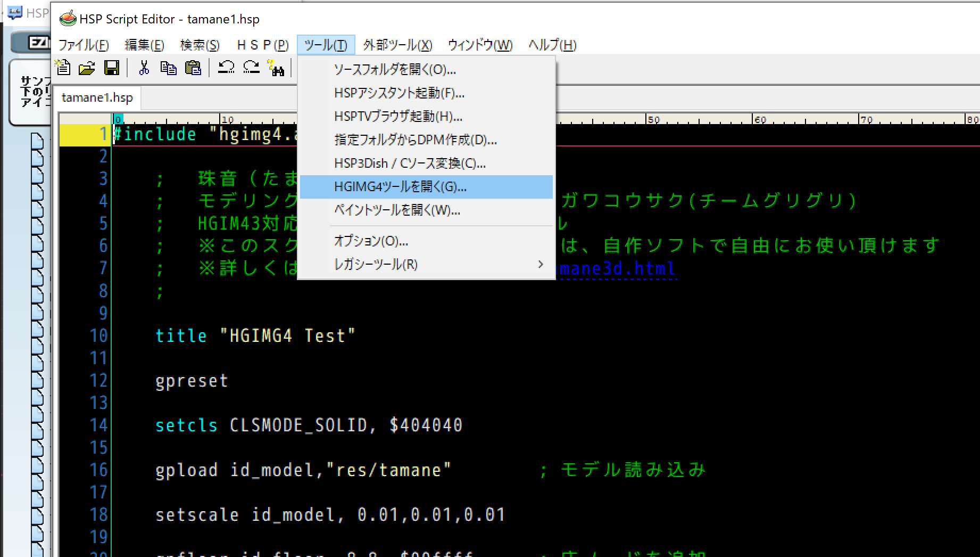The height and width of the screenshot is (557, 980).
Task: Click line number 16 in gutter
Action: [98, 470]
